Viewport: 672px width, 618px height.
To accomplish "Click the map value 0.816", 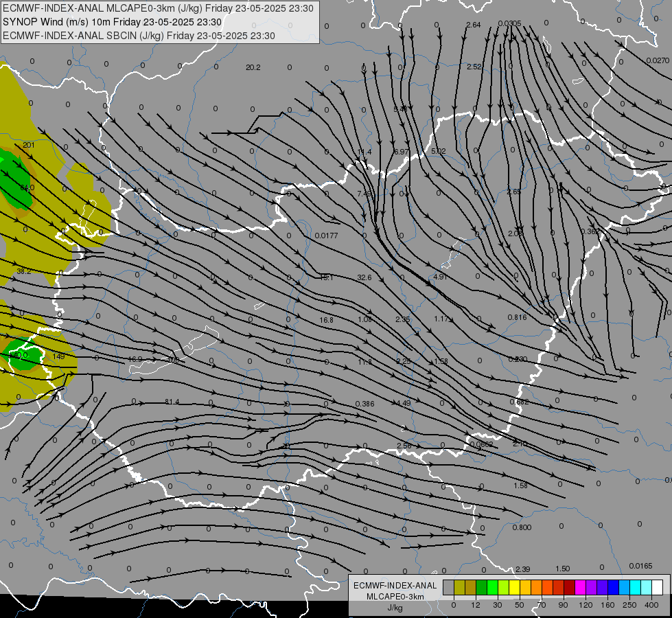I will point(518,317).
